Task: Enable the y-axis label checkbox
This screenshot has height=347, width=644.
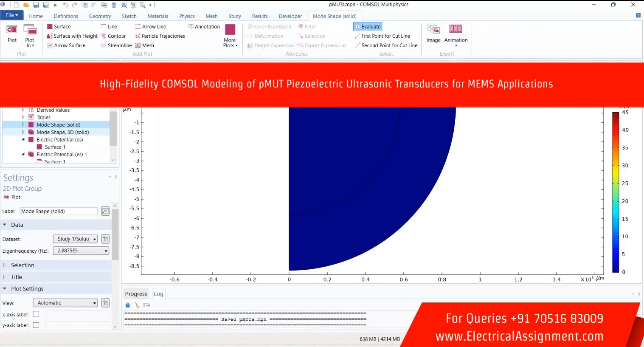Action: (x=36, y=325)
